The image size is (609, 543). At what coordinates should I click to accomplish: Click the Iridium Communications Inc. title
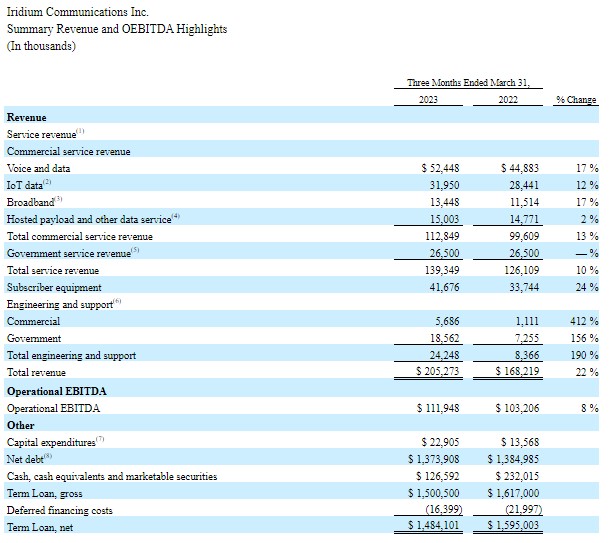[x=77, y=12]
